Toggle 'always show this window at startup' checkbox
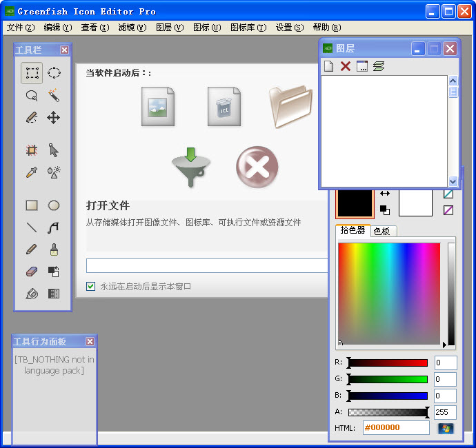Screen dimensions: 476x448 [x=90, y=286]
